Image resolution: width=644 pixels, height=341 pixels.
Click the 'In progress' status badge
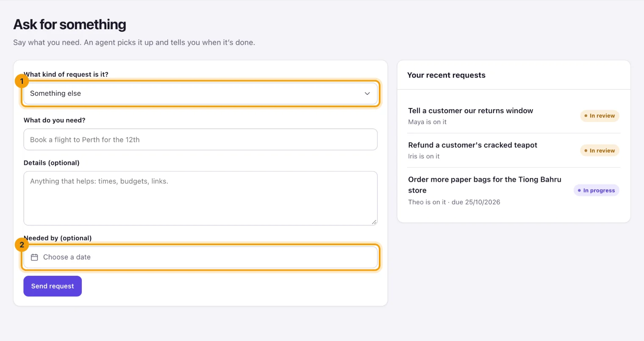[597, 190]
